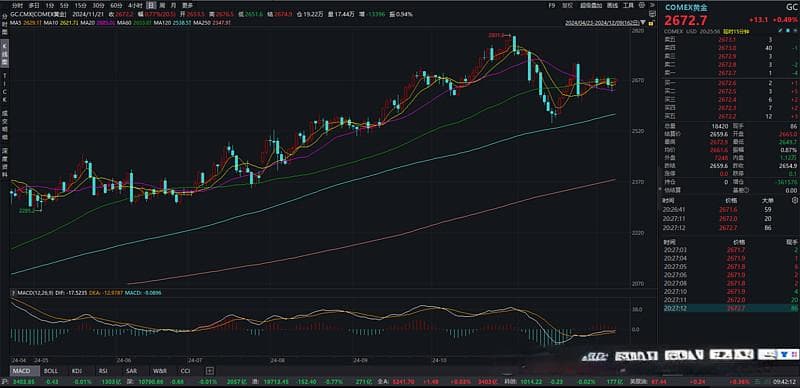Select the 30分 interval
Image resolution: width=800 pixels, height=388 pixels.
[98, 5]
